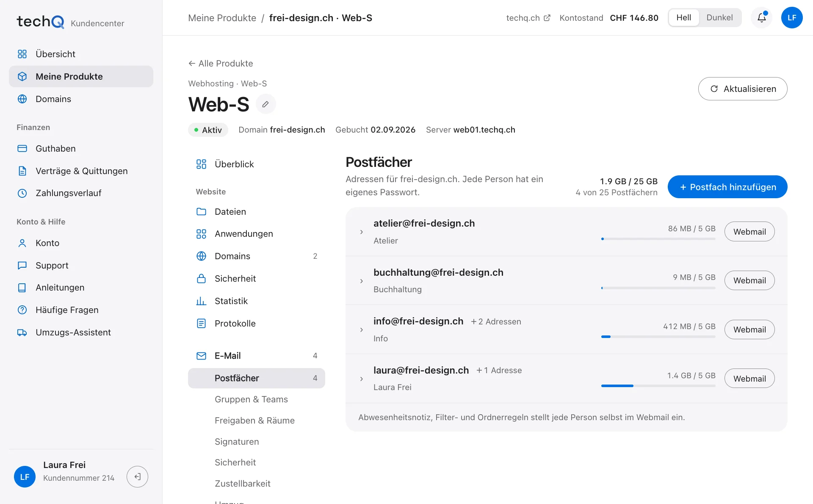Switch theme to Hell
The image size is (813, 504).
[684, 18]
